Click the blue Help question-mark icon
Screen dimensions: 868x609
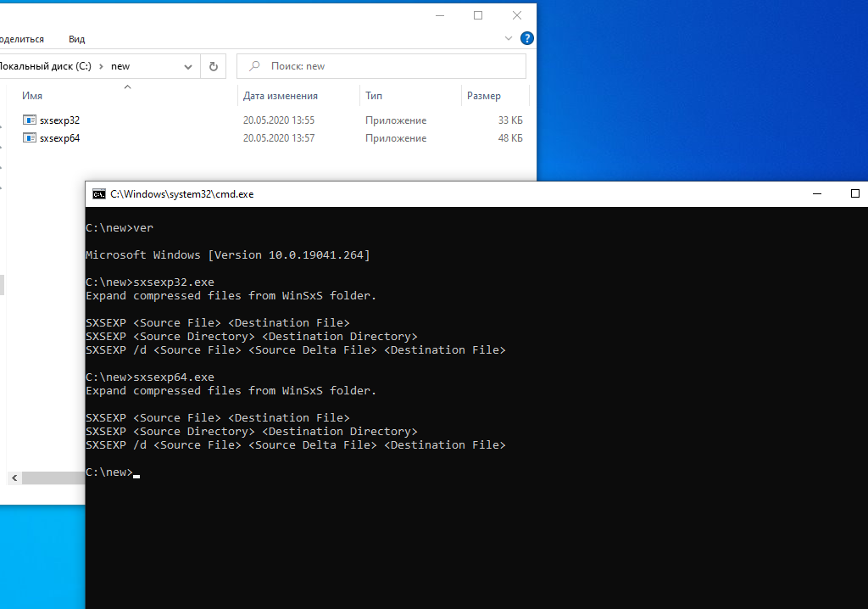click(x=526, y=37)
